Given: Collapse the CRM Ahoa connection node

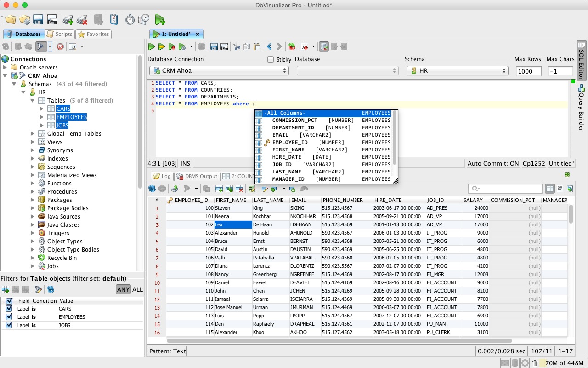Looking at the screenshot, I should (5, 75).
